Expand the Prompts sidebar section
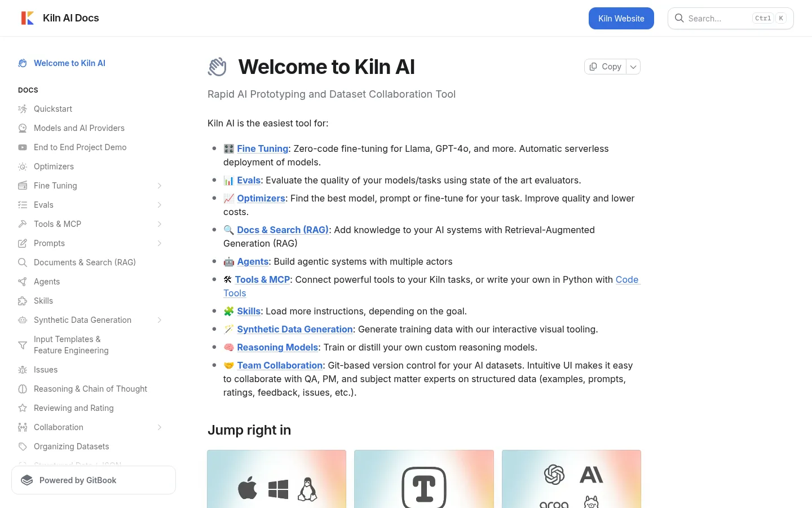The width and height of the screenshot is (812, 508). click(x=160, y=243)
